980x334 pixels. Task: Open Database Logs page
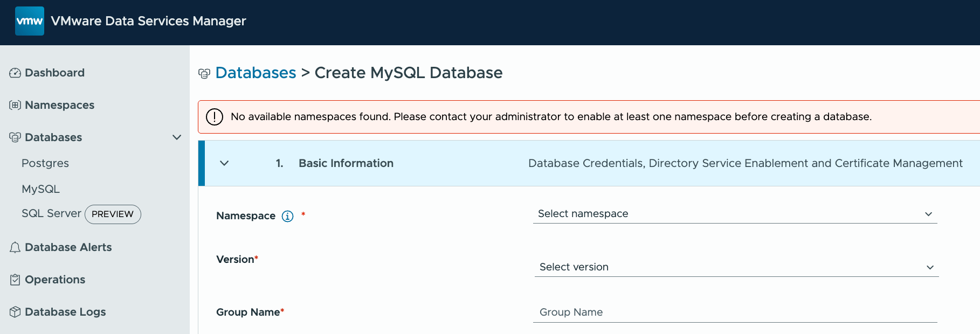(x=65, y=312)
